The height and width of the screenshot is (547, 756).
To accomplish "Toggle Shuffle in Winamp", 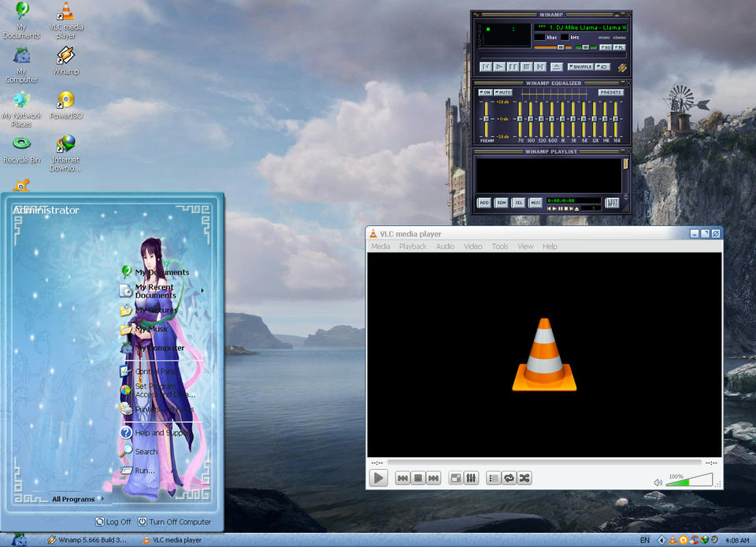I will point(580,67).
